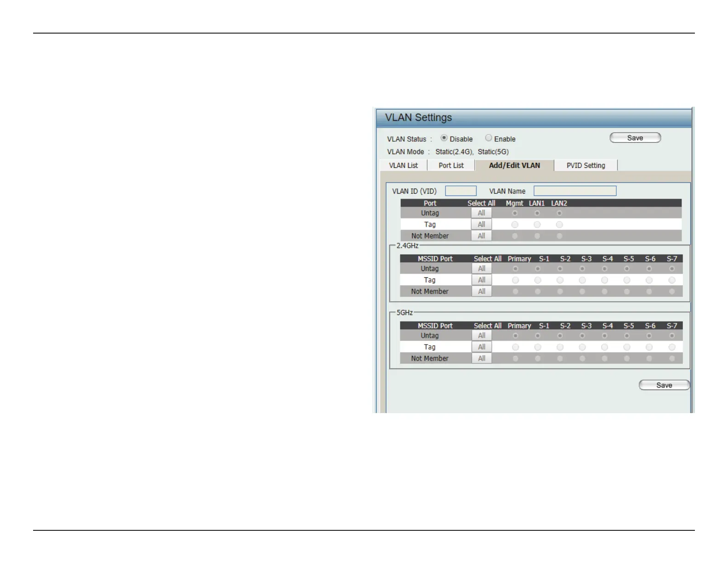Set LAN2 port to Tag
728x563 pixels.
coord(559,224)
